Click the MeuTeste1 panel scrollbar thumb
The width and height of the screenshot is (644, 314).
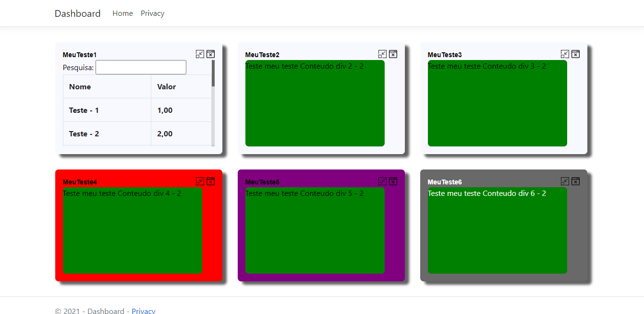213,73
